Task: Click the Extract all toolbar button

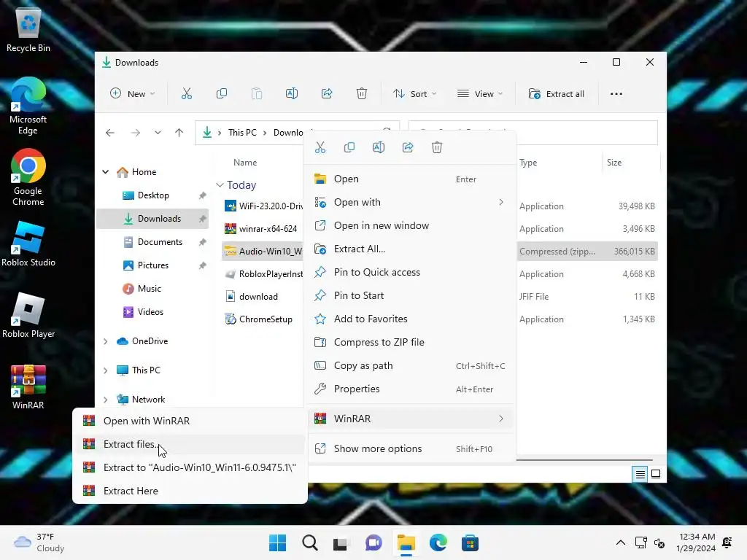Action: 557,94
